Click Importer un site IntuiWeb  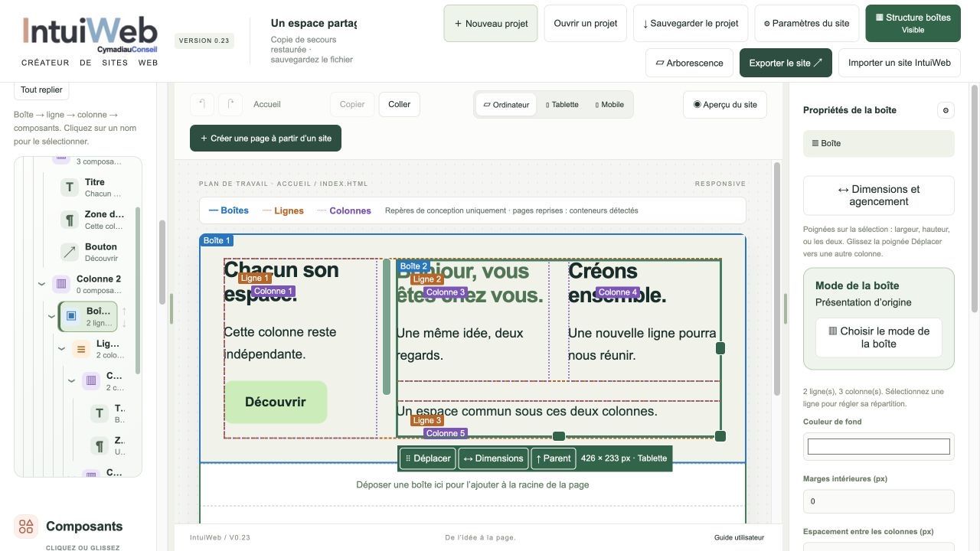(x=900, y=63)
